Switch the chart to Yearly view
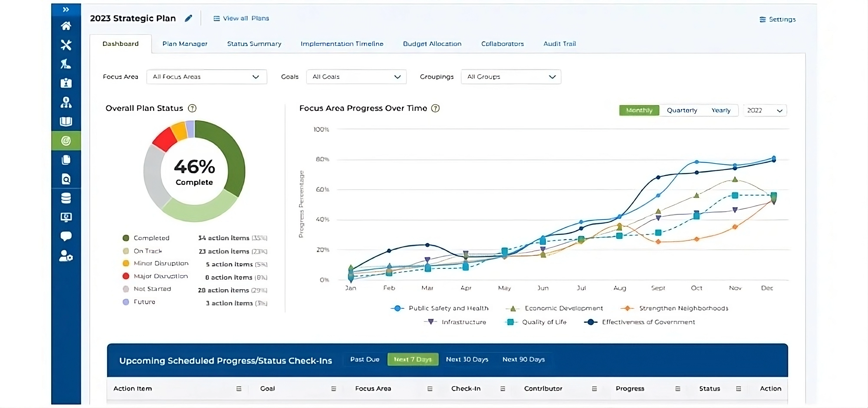 tap(721, 110)
